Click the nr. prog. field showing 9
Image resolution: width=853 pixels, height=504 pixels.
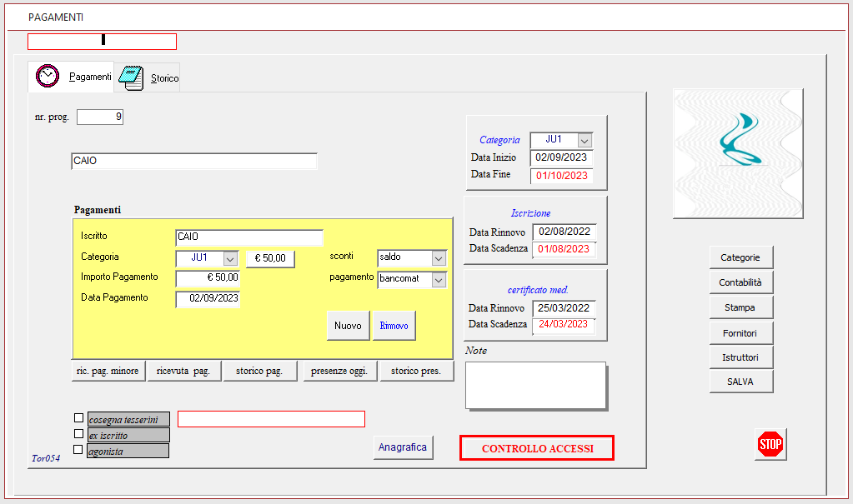100,117
